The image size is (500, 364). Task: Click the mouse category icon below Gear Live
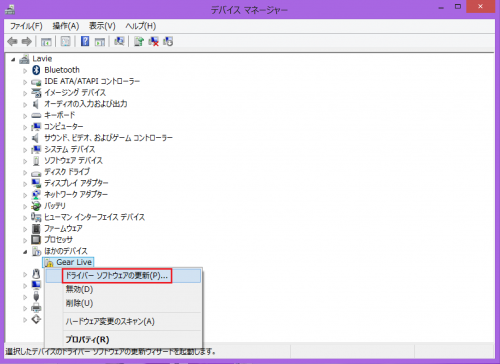click(36, 274)
